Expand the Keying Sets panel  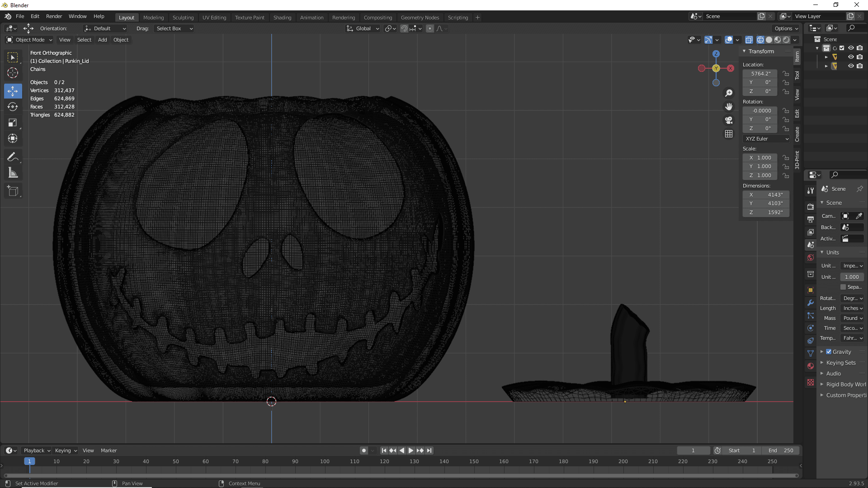(x=840, y=362)
